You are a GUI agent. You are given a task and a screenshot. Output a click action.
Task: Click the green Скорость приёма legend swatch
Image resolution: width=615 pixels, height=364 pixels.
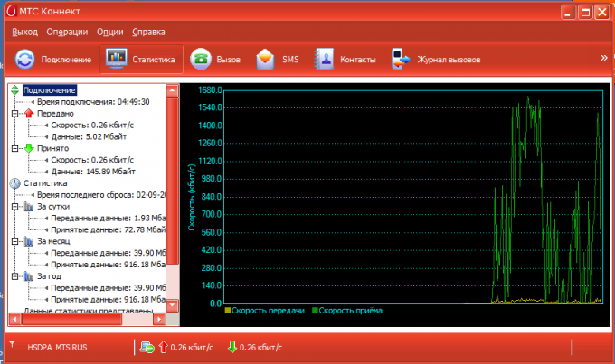point(315,311)
